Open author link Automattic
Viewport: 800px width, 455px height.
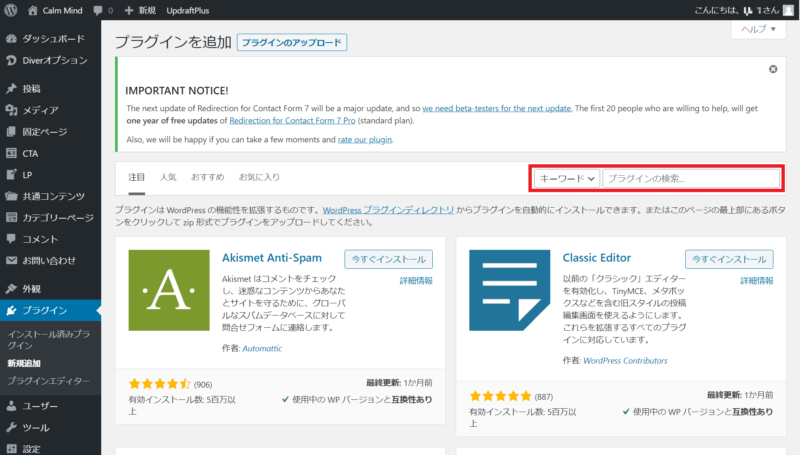[262, 348]
